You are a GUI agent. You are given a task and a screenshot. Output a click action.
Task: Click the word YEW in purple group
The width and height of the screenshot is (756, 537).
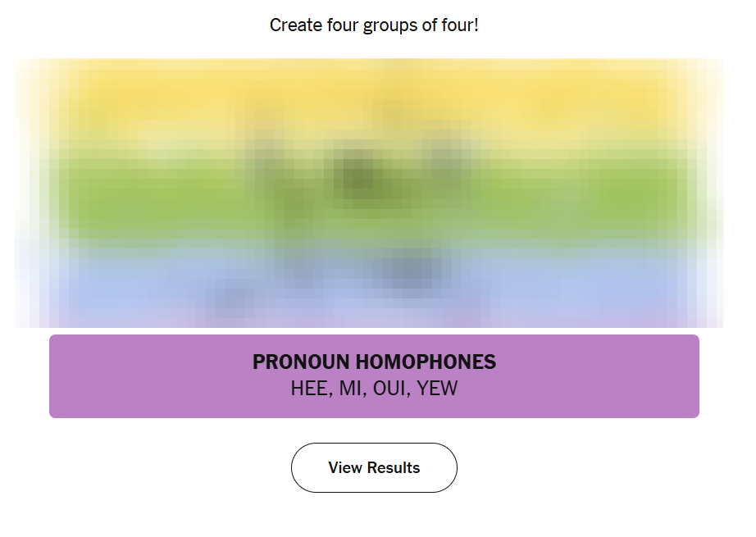tap(437, 389)
